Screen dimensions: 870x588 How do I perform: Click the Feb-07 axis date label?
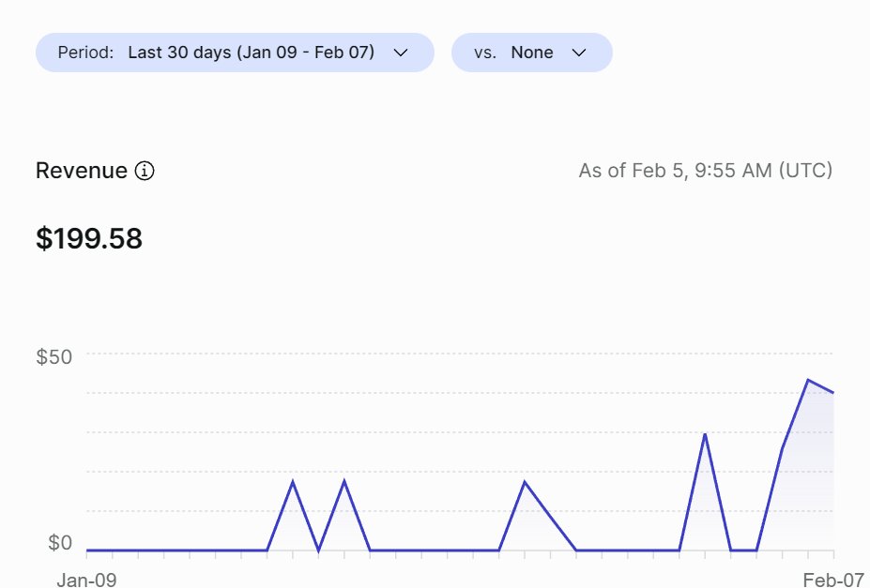(x=834, y=580)
